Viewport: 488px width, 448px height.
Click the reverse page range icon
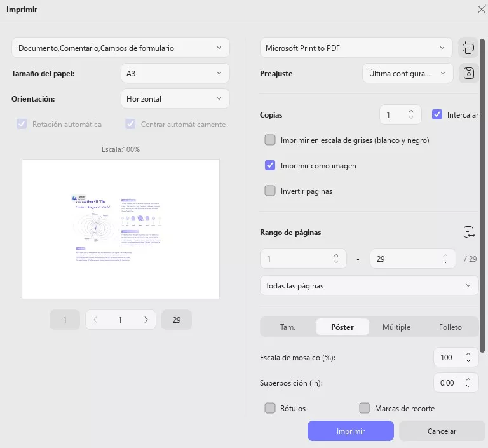pyautogui.click(x=470, y=232)
